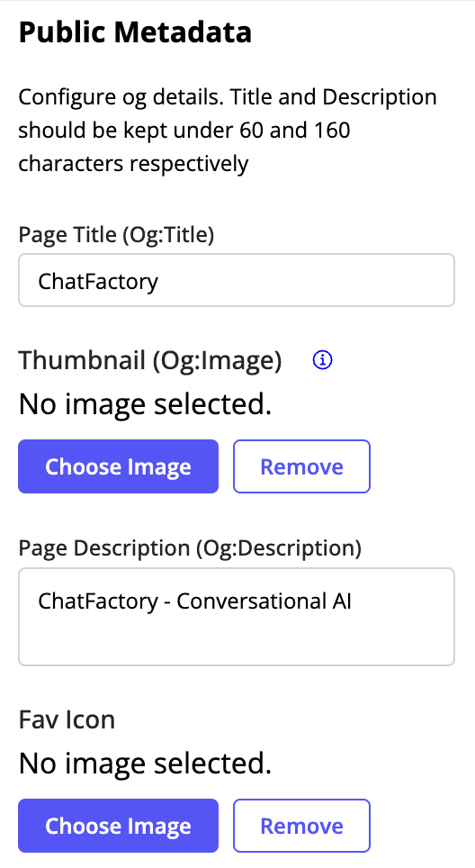Click 'No image selected.' under Thumbnail
The width and height of the screenshot is (475, 868).
pyautogui.click(x=145, y=404)
